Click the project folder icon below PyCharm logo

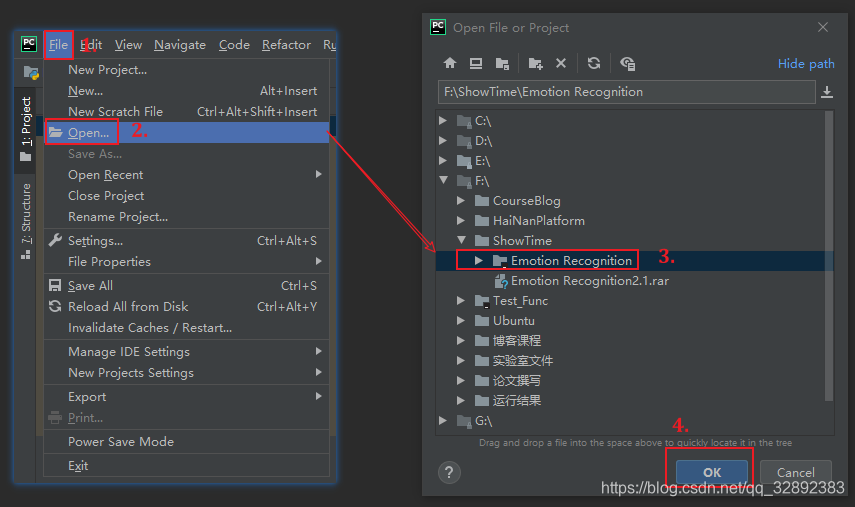[31, 72]
